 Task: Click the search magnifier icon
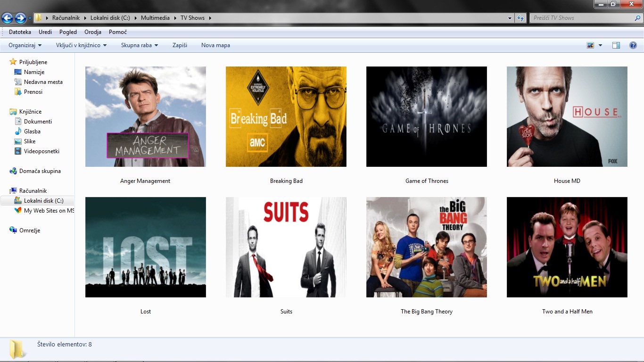click(x=637, y=18)
